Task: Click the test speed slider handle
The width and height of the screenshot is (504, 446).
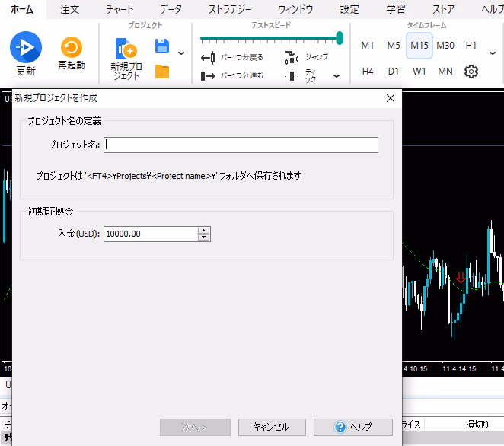Action: (340, 37)
